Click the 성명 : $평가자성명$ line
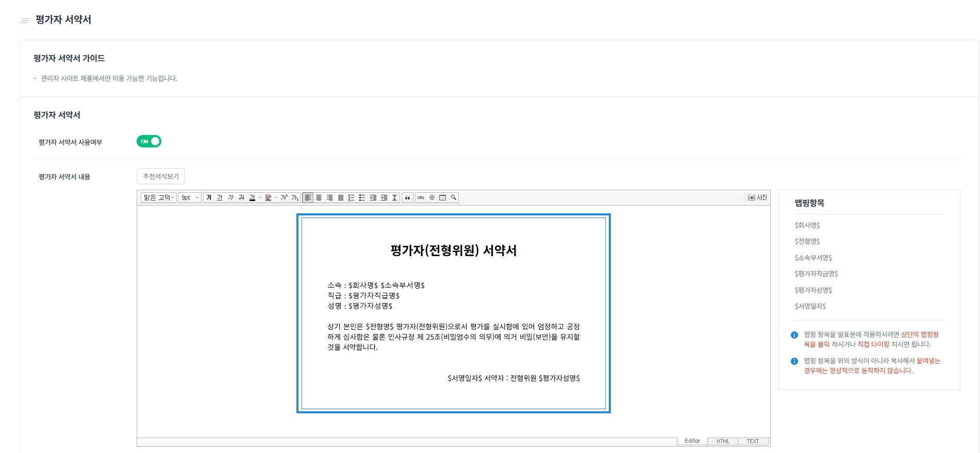Image resolution: width=980 pixels, height=453 pixels. (x=360, y=306)
